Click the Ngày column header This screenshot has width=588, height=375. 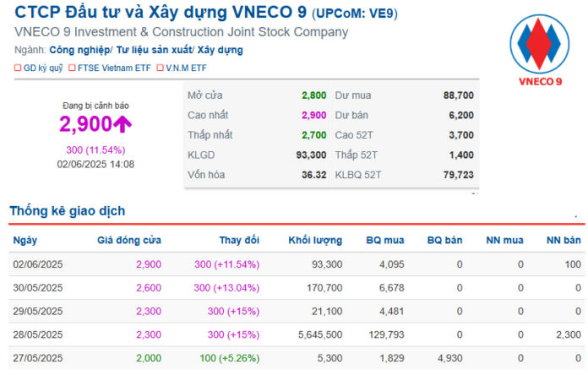click(x=25, y=241)
